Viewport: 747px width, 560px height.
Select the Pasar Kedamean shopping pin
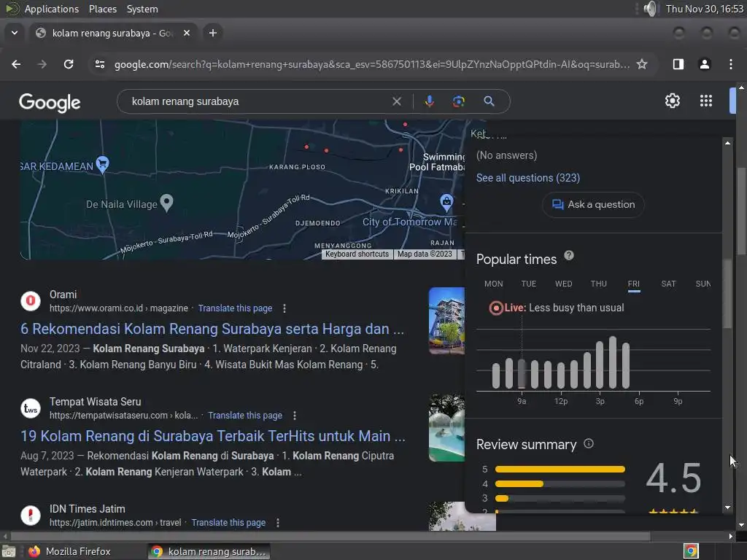pos(102,164)
